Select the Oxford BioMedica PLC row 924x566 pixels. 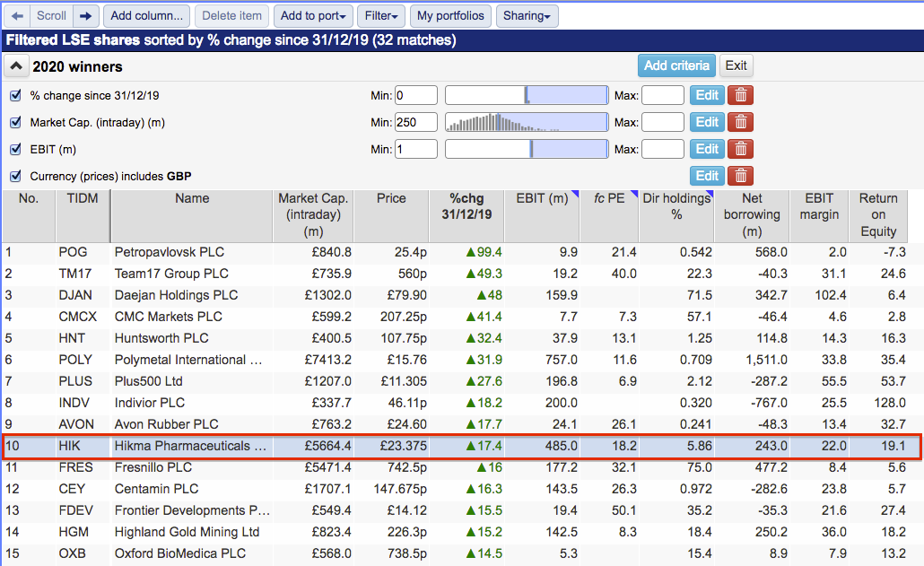coord(455,553)
